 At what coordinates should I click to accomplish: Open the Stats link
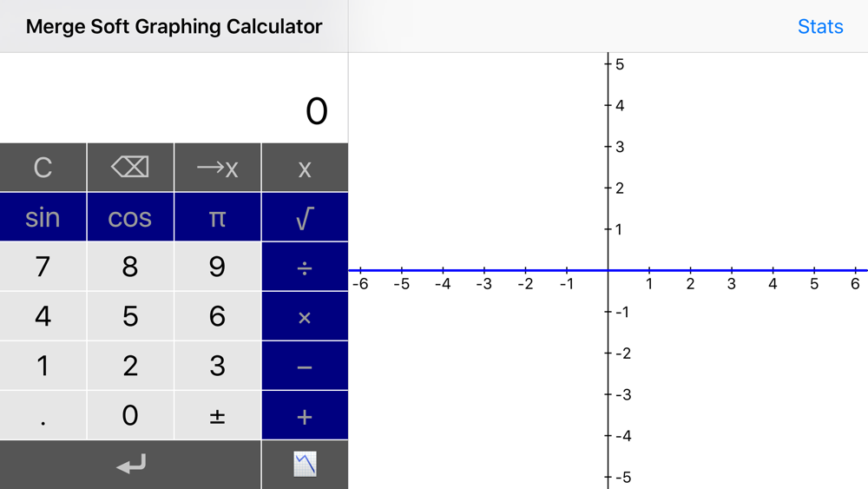tap(820, 27)
